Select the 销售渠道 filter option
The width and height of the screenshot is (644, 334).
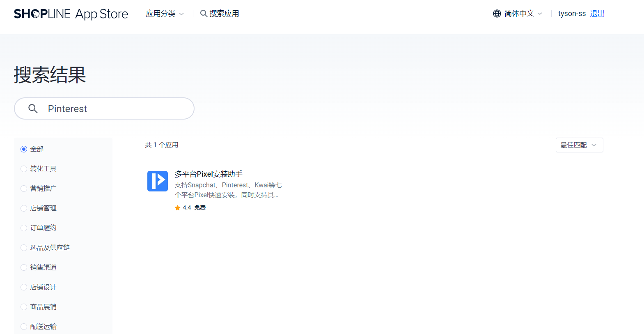pos(24,267)
